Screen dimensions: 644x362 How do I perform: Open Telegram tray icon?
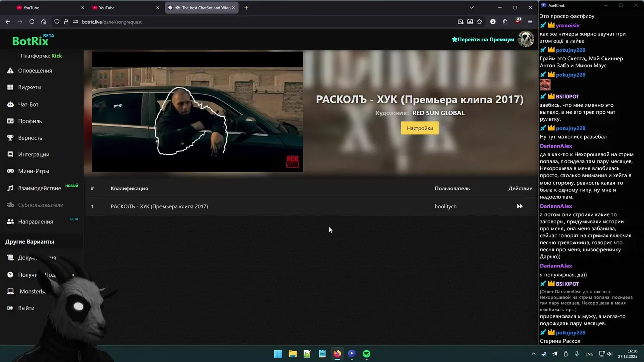coord(555,354)
